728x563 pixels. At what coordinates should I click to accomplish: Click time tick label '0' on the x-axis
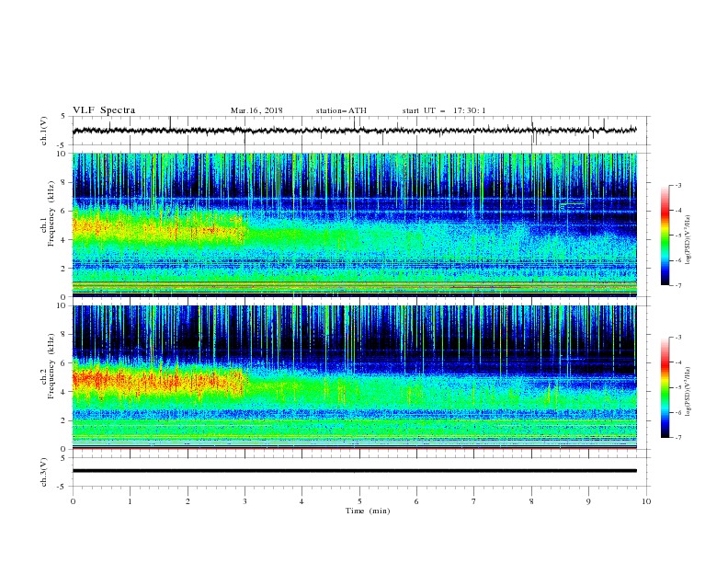(x=73, y=501)
